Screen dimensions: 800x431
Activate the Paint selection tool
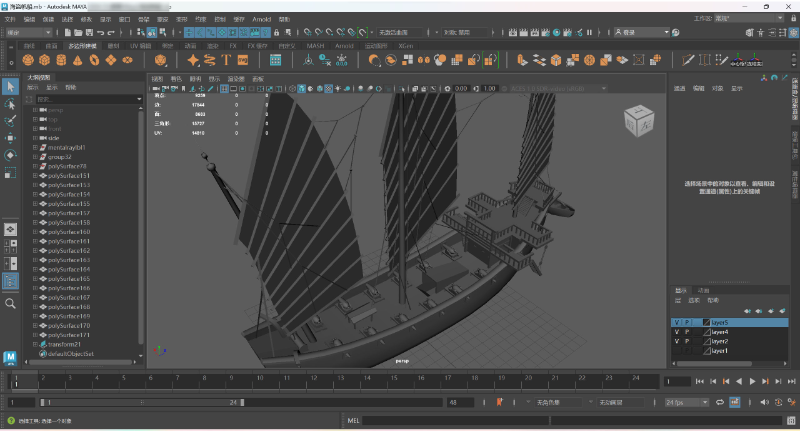coord(10,121)
